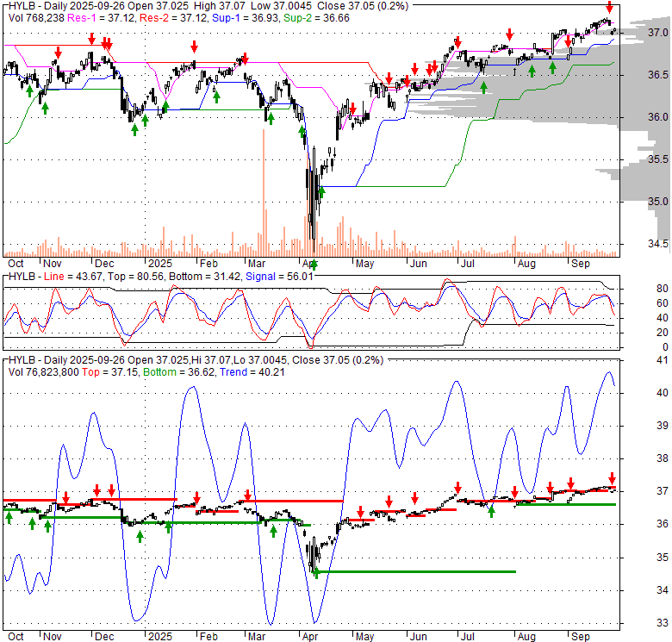Click 'Oct' on the top chart's date axis
Viewport: 672px width, 642px height.
click(16, 264)
